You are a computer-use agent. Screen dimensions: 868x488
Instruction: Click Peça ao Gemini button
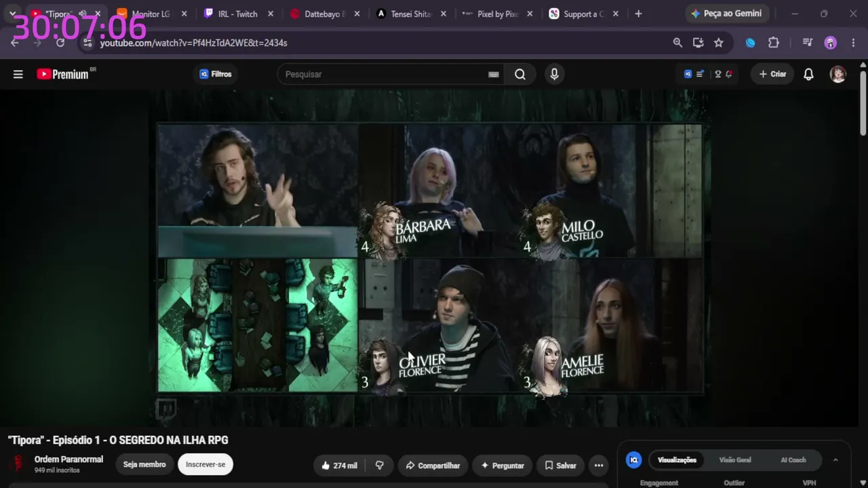point(726,14)
